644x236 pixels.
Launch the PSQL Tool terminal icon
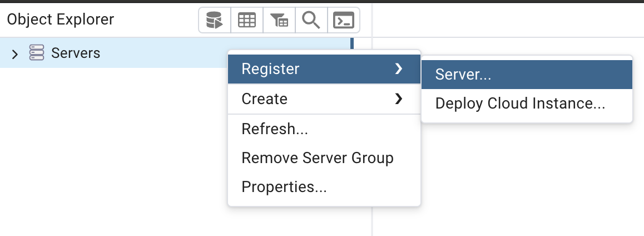pos(343,21)
